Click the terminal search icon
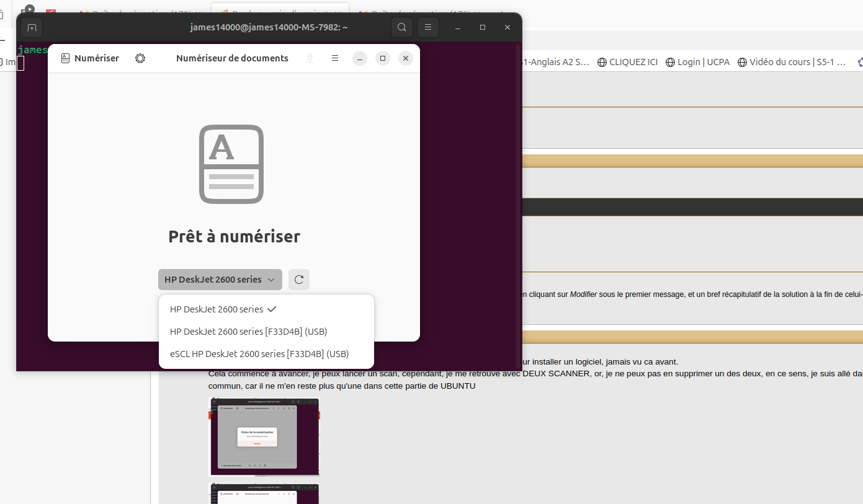Image resolution: width=863 pixels, height=504 pixels. click(402, 27)
